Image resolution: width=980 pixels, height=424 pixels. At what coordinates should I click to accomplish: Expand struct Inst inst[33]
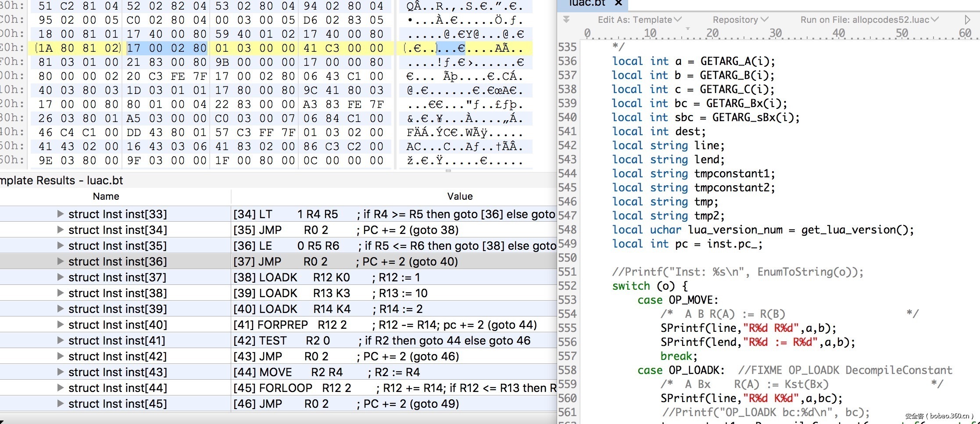coord(61,214)
